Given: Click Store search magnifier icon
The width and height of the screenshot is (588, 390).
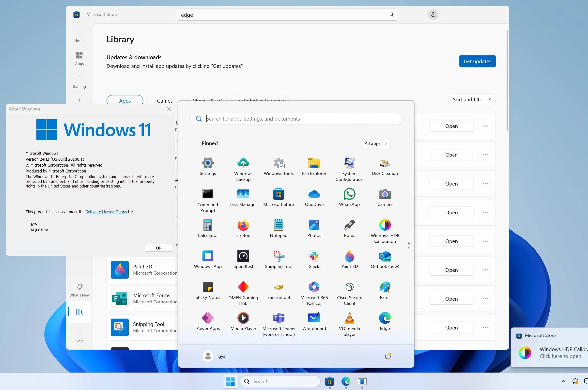Looking at the screenshot, I should [x=391, y=15].
